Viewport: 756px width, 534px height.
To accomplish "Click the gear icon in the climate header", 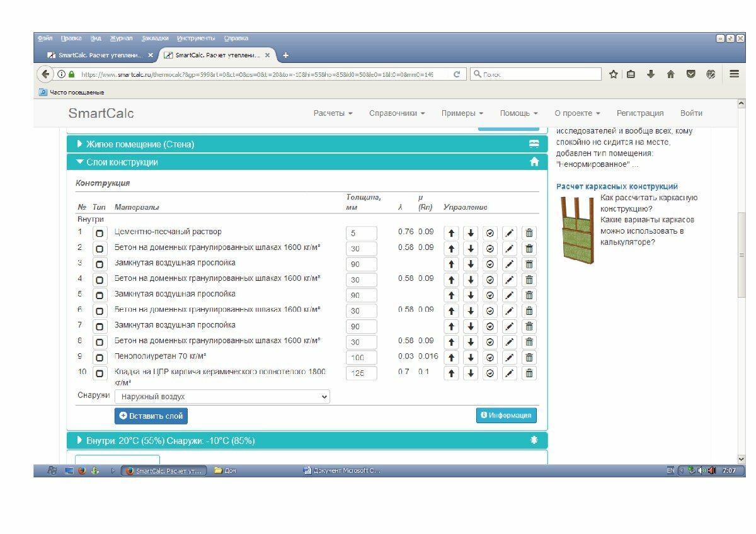I will pyautogui.click(x=534, y=440).
